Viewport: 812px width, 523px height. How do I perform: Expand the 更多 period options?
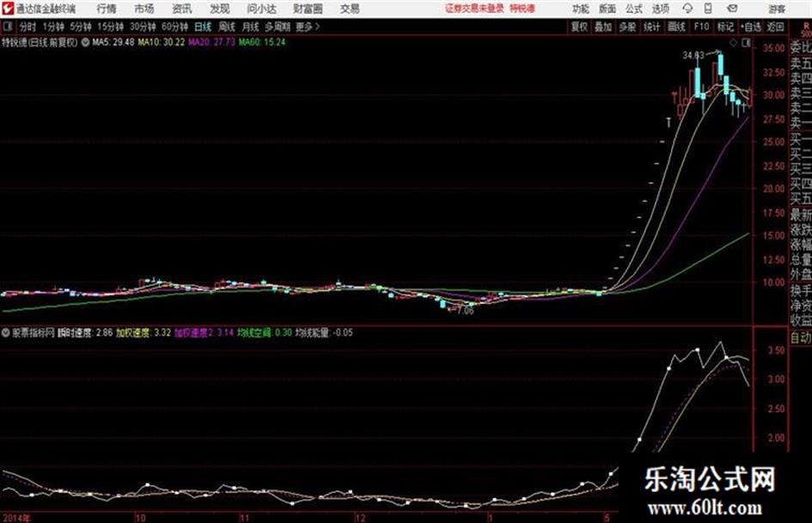pyautogui.click(x=308, y=27)
